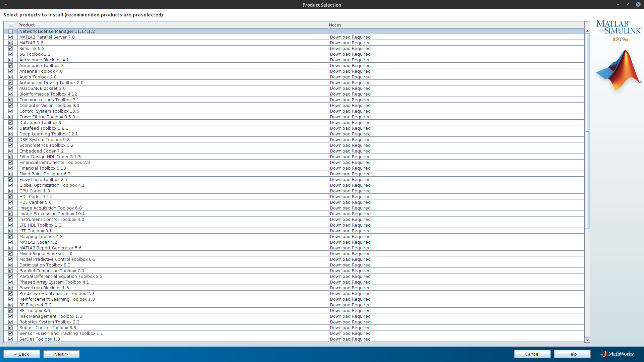Uncheck the MATLAB 9.6 checkbox
The width and height of the screenshot is (644, 362).
(11, 43)
